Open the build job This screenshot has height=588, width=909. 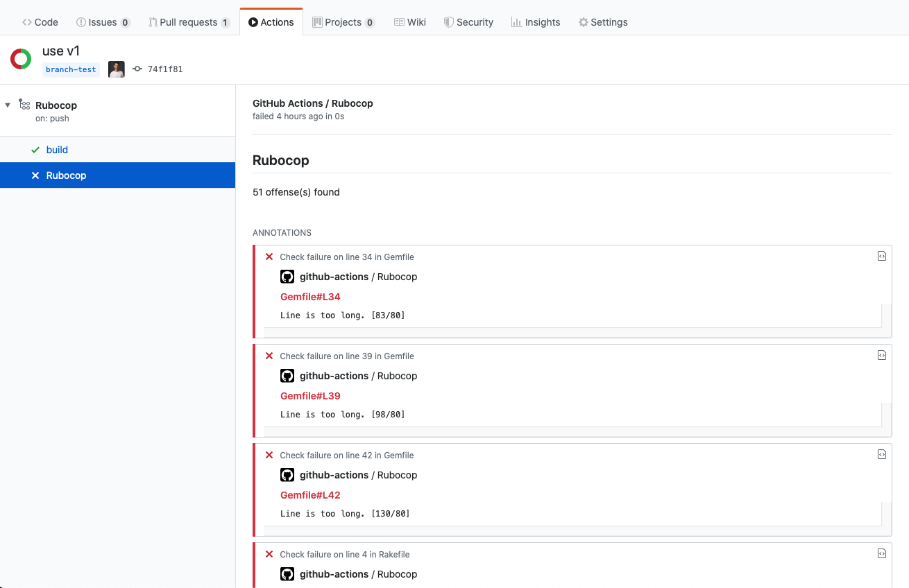tap(57, 150)
